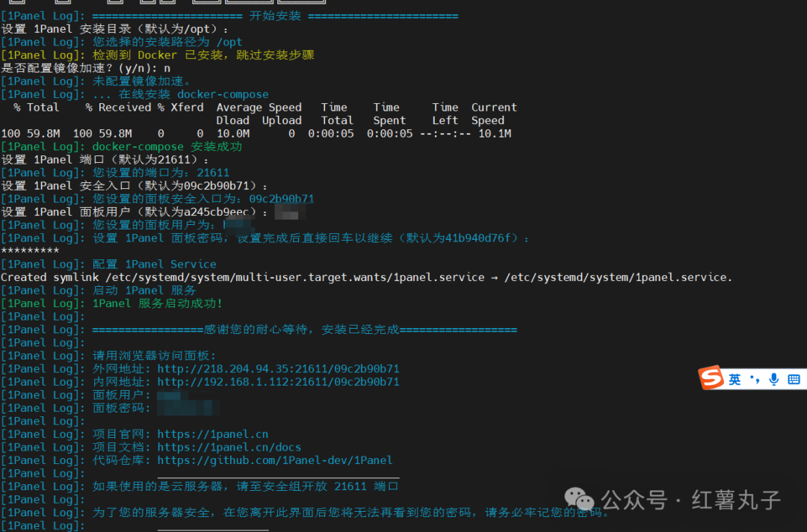
Task: Click line '未配置镜像加速。'
Action: point(141,81)
